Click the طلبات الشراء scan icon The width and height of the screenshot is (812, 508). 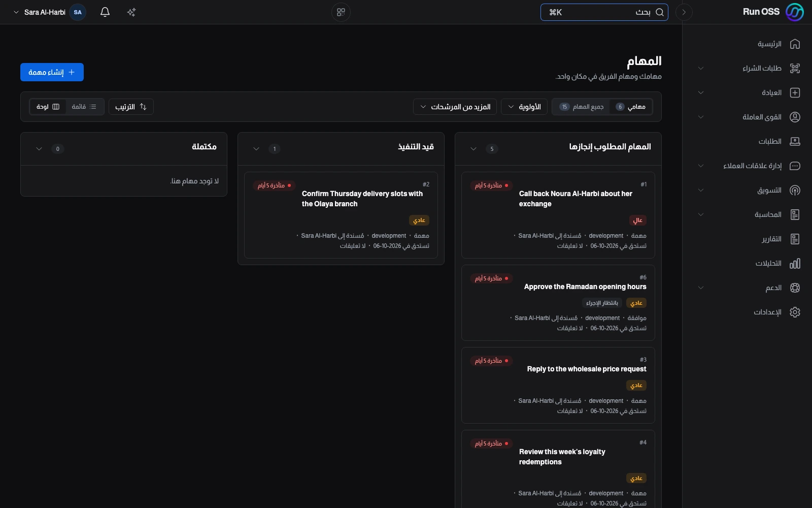click(795, 68)
